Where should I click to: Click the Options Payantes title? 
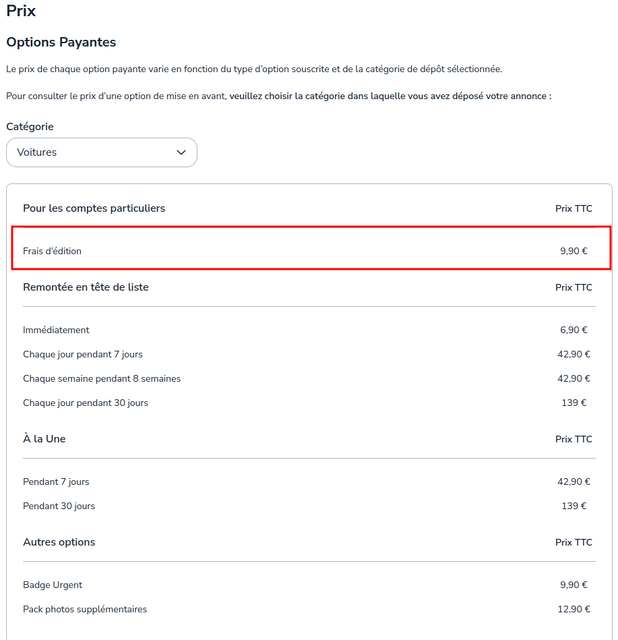click(x=61, y=42)
